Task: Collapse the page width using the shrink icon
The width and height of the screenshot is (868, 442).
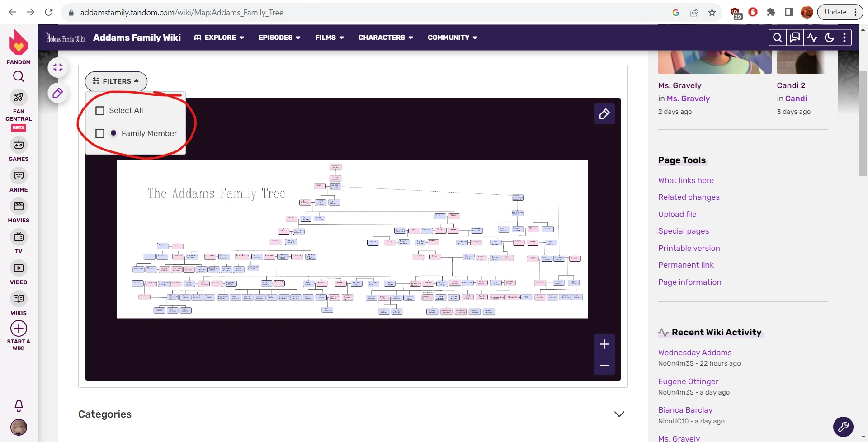Action: coord(58,68)
